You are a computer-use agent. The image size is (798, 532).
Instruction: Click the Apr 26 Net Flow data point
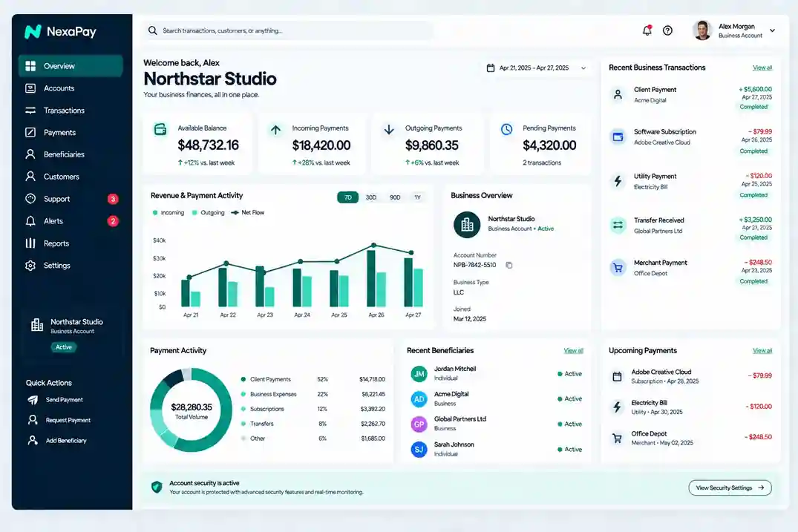pyautogui.click(x=374, y=245)
